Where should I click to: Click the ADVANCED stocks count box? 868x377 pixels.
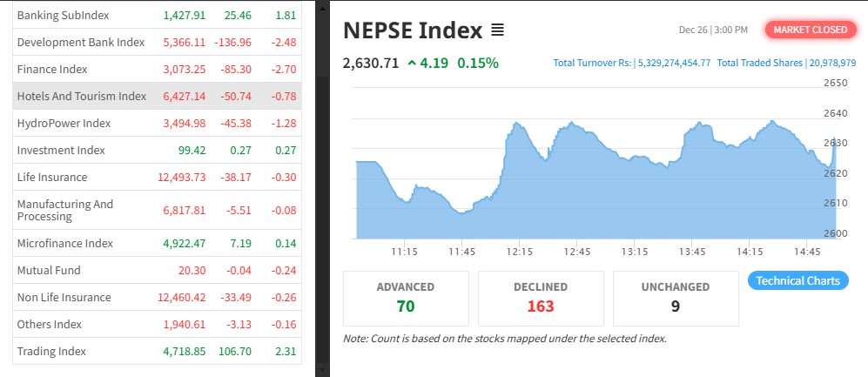[x=406, y=297]
